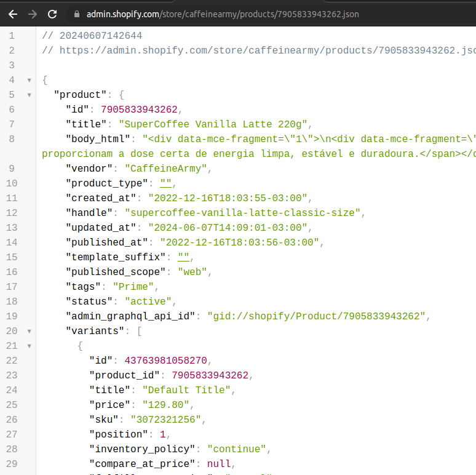This screenshot has width=476, height=475.
Task: Collapse the root object on line 4
Action: 29,80
